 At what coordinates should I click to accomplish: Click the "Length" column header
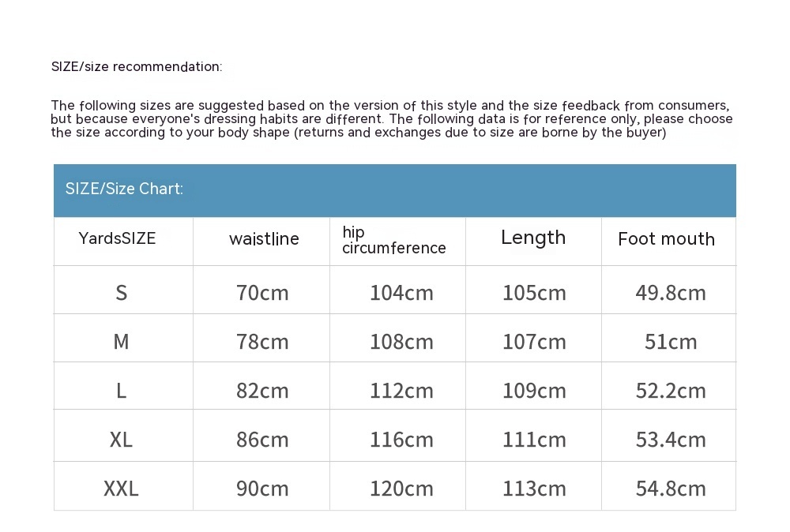click(533, 238)
